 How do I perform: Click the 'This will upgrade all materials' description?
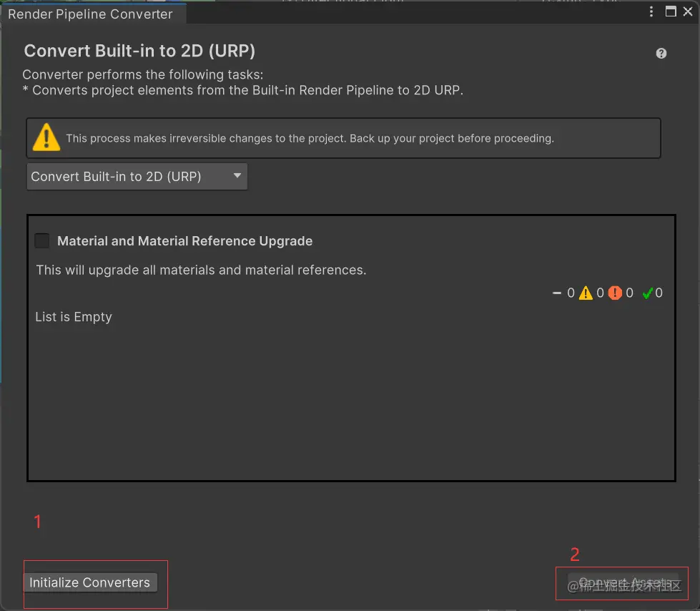(201, 270)
